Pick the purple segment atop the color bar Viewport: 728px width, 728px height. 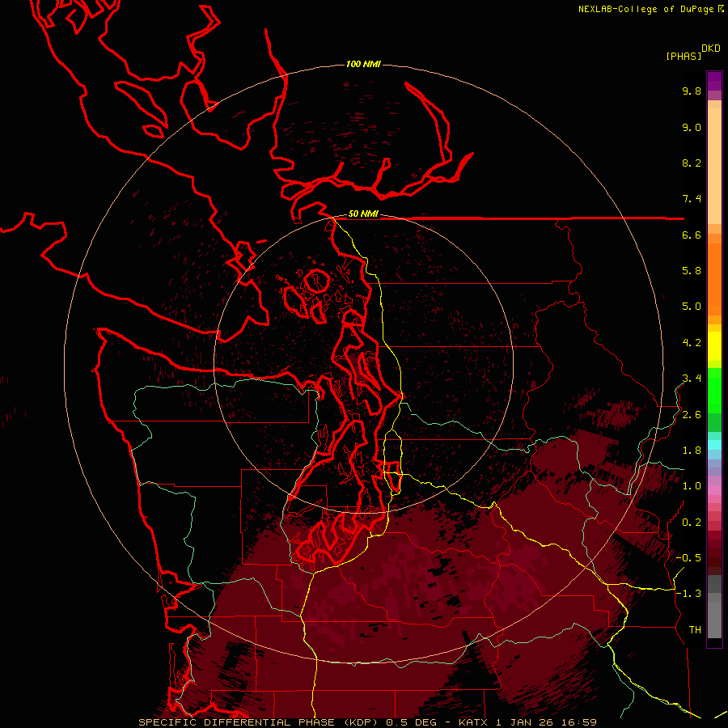tap(714, 81)
